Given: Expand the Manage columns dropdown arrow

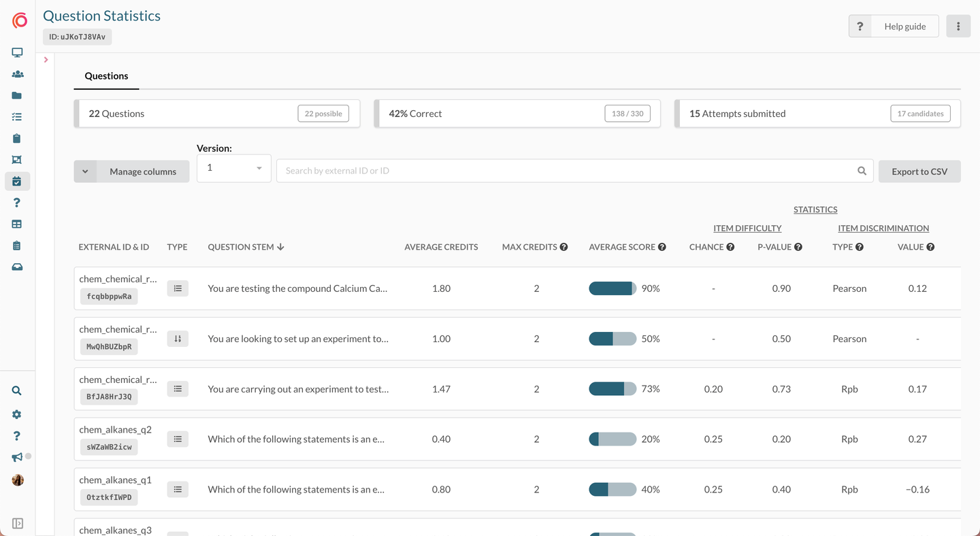Looking at the screenshot, I should click(85, 171).
